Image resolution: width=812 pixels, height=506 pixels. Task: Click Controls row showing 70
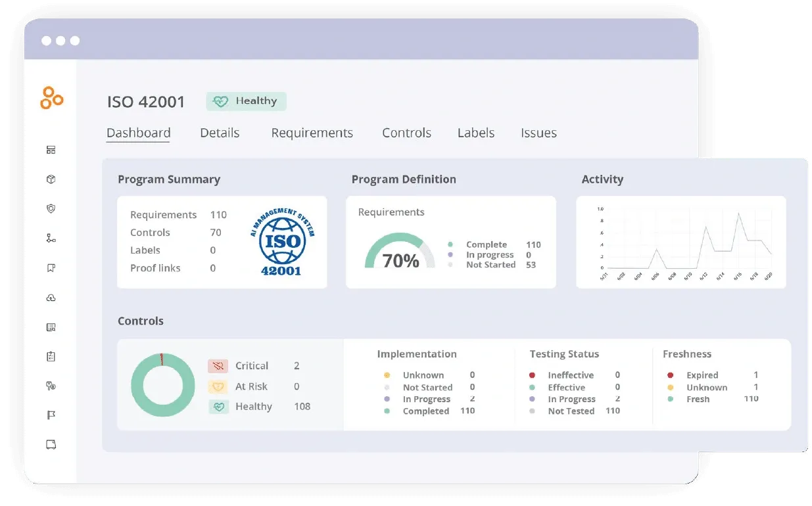pyautogui.click(x=176, y=233)
